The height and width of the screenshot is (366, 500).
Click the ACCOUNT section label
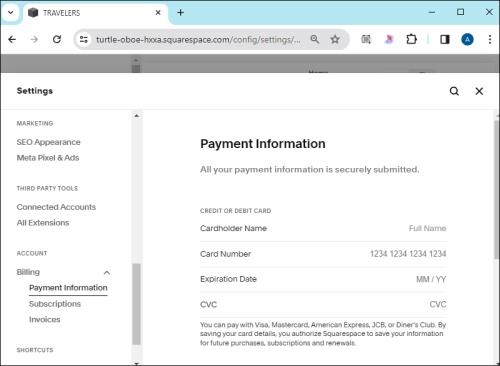click(x=32, y=253)
